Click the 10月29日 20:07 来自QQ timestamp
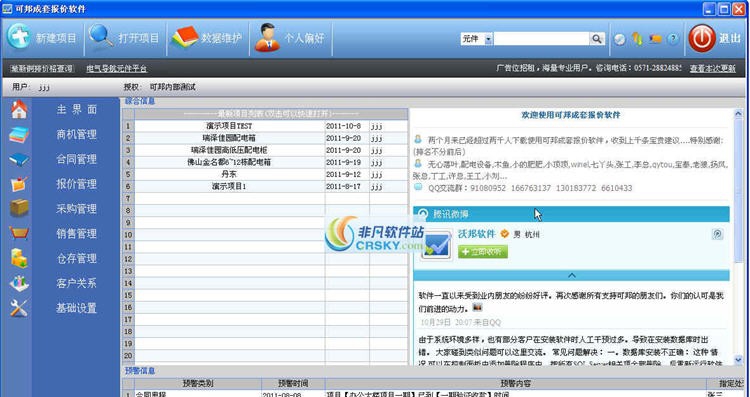This screenshot has width=750, height=397. point(461,322)
